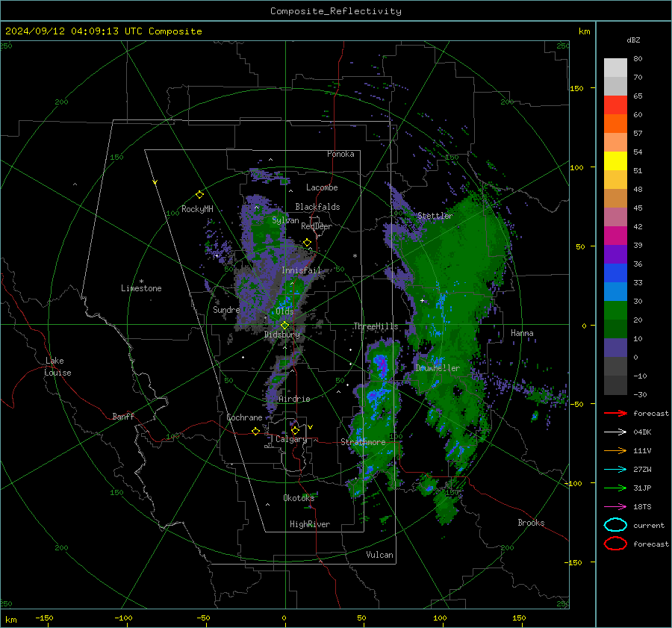Click the cyan 27ZW arrow icon
This screenshot has width=672, height=628.
[x=615, y=470]
